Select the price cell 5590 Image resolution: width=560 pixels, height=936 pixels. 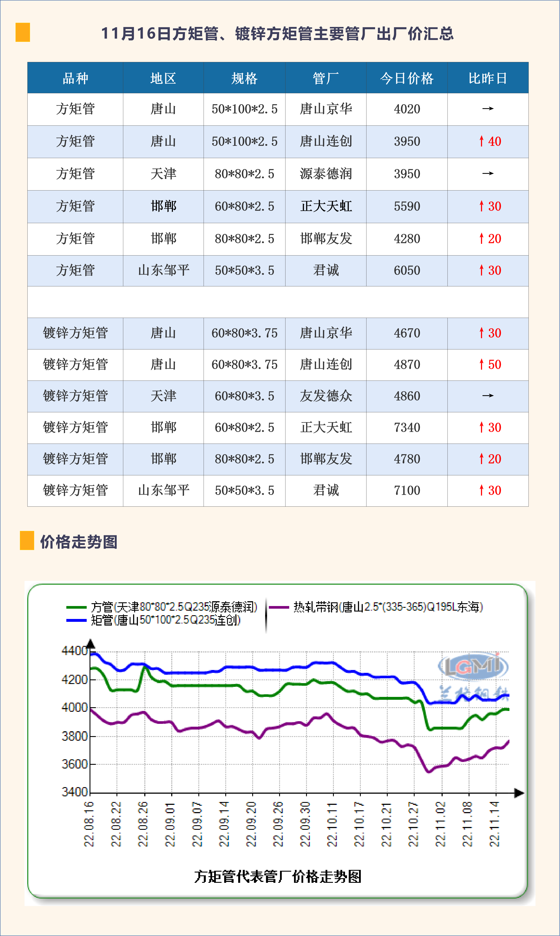(x=407, y=206)
